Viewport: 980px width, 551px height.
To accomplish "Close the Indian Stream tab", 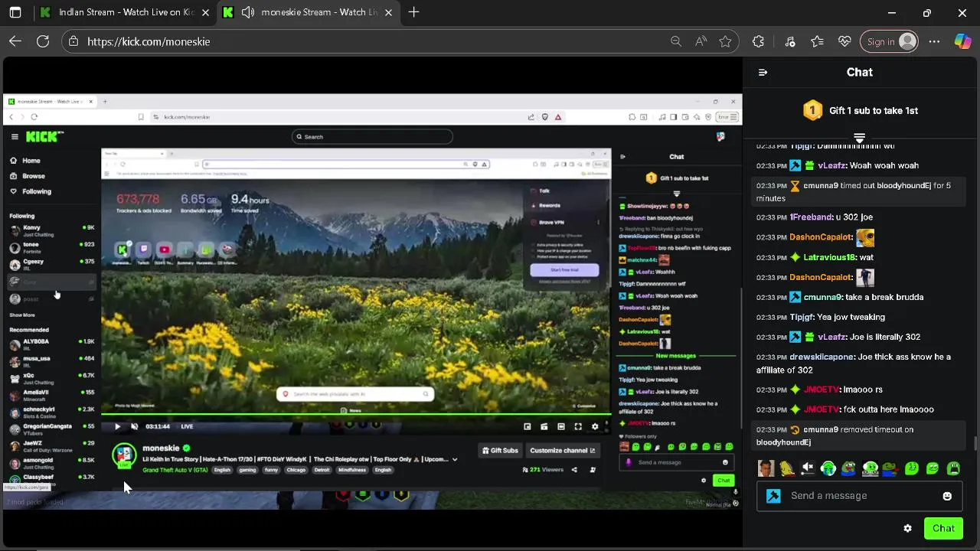I will (x=205, y=12).
